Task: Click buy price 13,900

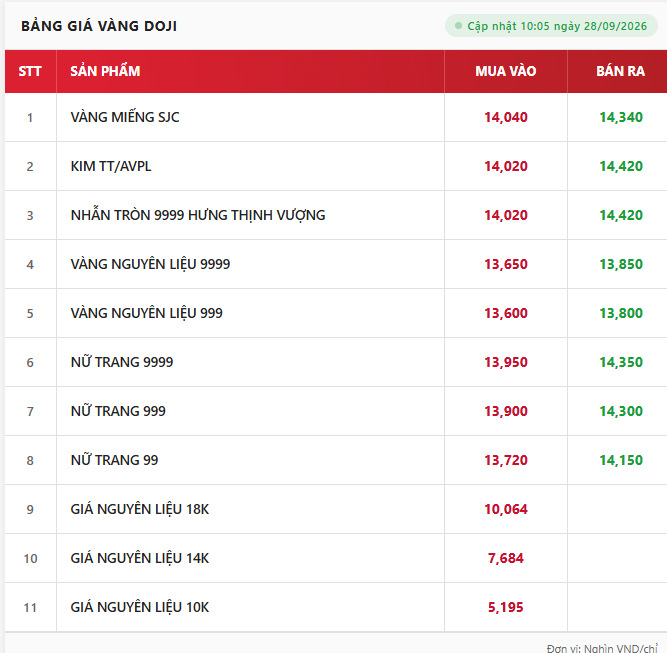Action: click(506, 411)
